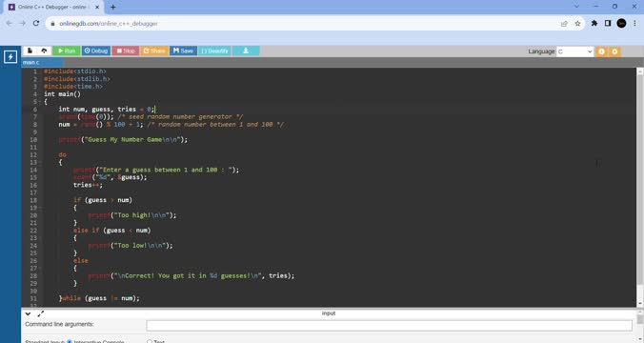The width and height of the screenshot is (644, 343).
Task: Upload a file using the cloud upload icon
Action: pyautogui.click(x=44, y=50)
